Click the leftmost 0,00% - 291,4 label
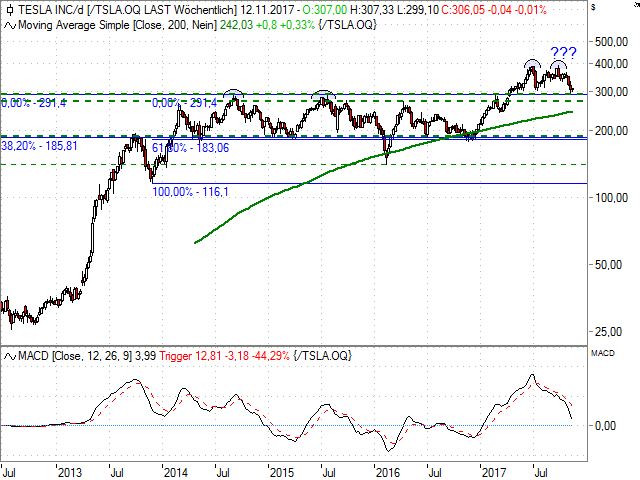The image size is (640, 480). [33, 102]
